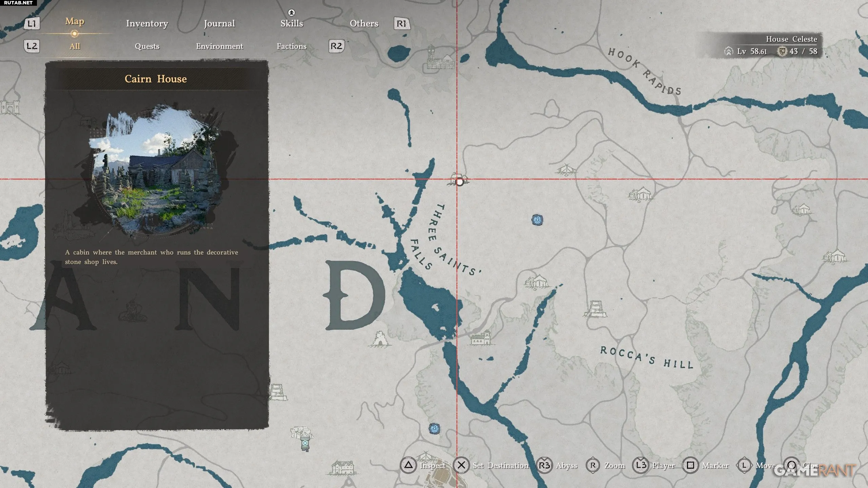Select the Others tab
The height and width of the screenshot is (488, 868).
[364, 23]
